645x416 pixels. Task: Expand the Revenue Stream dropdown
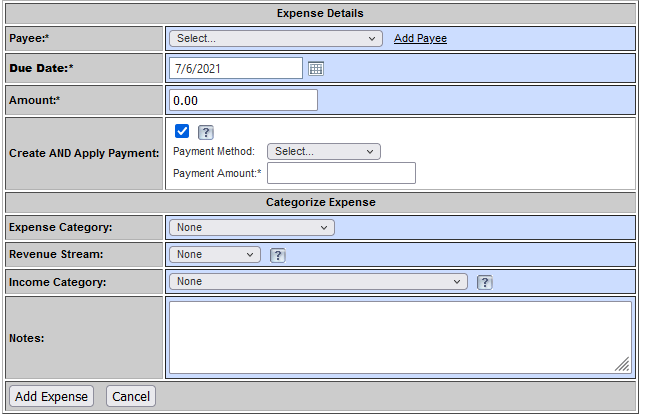(x=215, y=254)
